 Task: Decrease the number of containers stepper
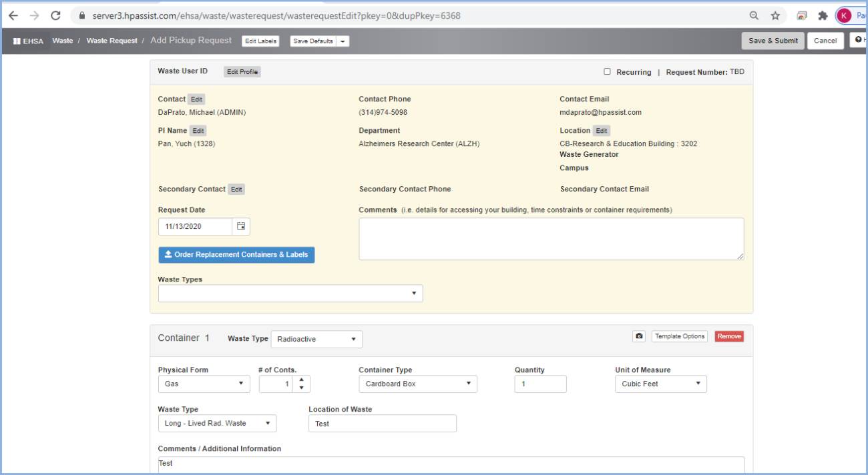pos(302,388)
